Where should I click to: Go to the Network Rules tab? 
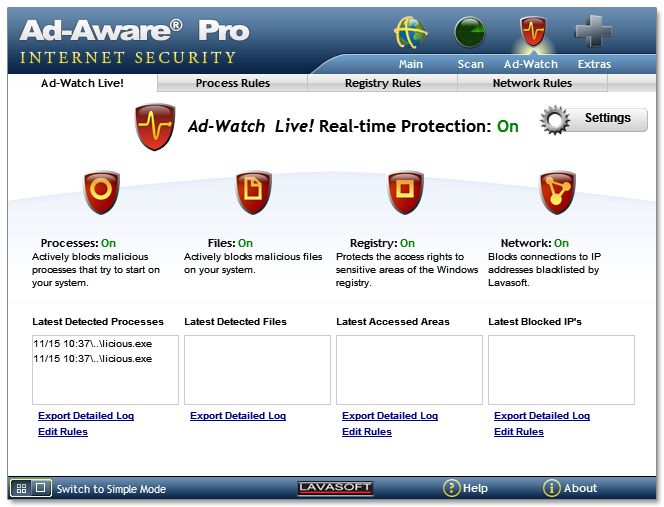(532, 84)
